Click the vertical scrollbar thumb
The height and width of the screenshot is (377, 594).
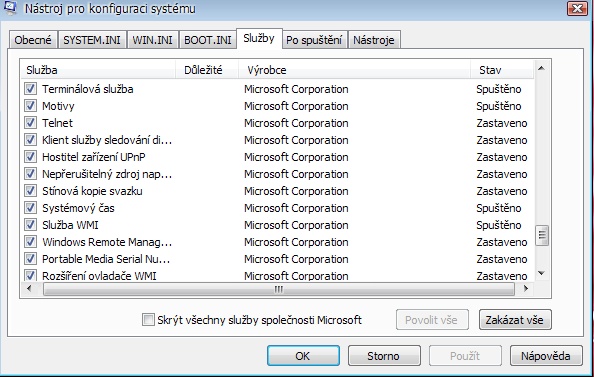542,235
